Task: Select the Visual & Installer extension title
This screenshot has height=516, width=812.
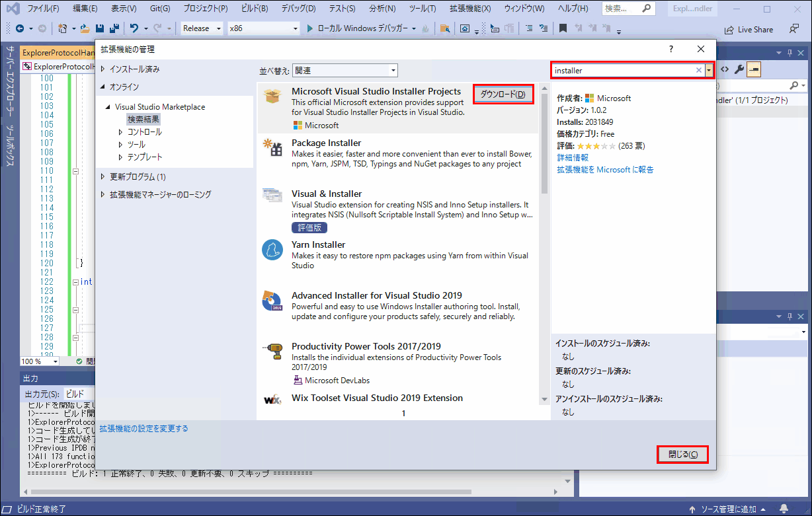Action: click(x=327, y=194)
